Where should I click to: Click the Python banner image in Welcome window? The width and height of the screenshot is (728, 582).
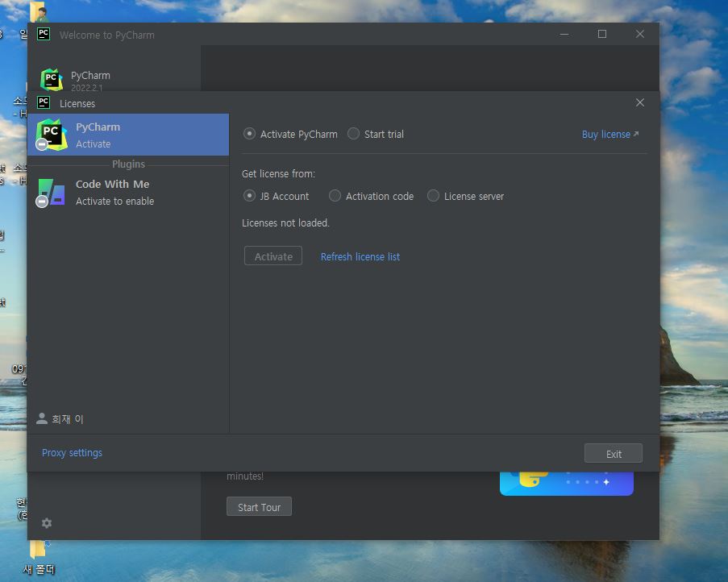567,484
